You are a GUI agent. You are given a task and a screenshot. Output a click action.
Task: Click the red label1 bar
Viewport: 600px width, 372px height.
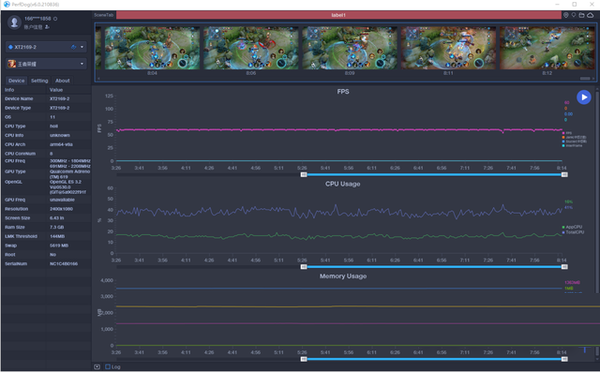pos(339,15)
